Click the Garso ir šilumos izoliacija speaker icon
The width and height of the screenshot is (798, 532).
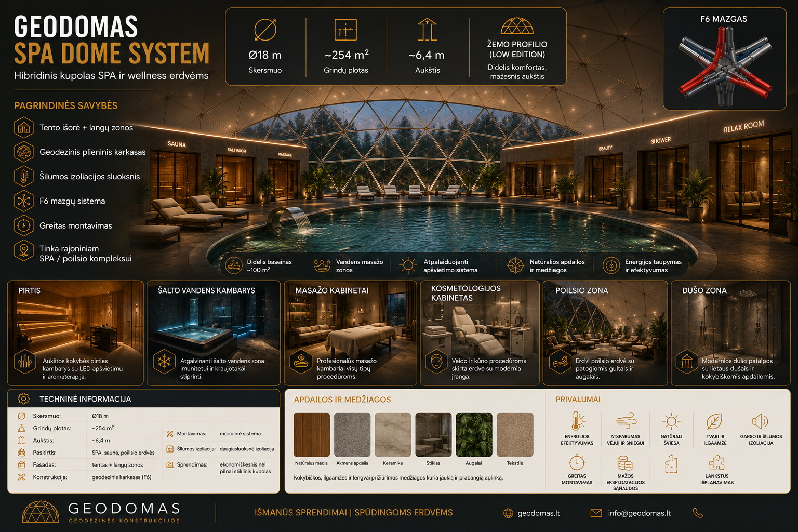pyautogui.click(x=760, y=421)
